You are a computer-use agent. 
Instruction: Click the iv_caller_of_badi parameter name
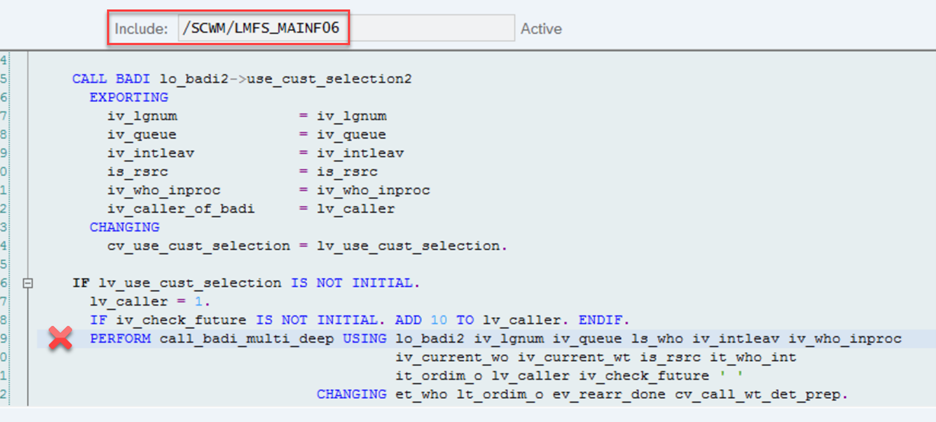click(181, 209)
